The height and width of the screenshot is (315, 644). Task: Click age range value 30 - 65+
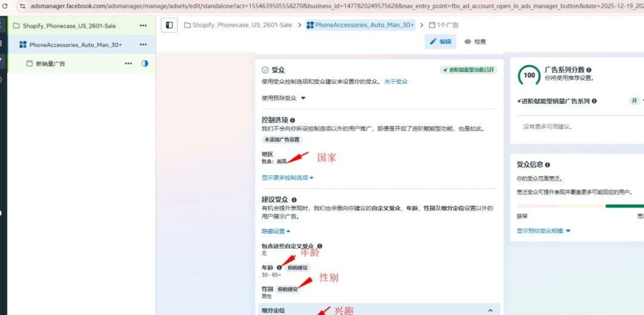(x=271, y=275)
